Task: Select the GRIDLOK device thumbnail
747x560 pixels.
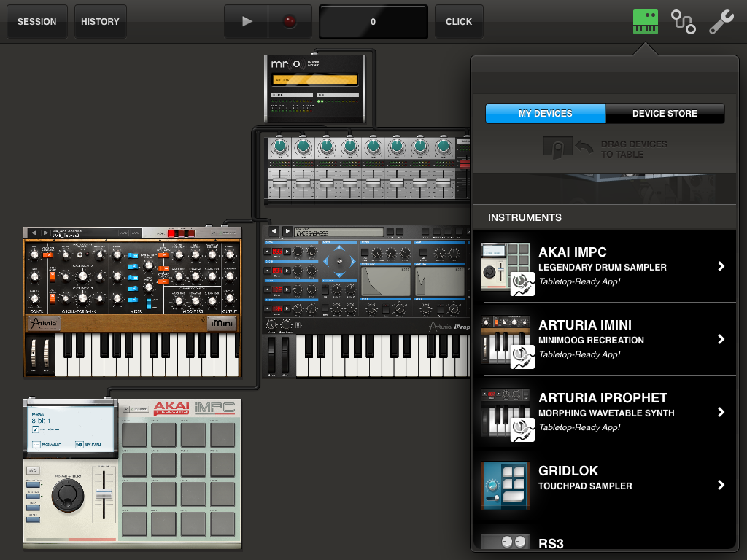Action: [506, 485]
